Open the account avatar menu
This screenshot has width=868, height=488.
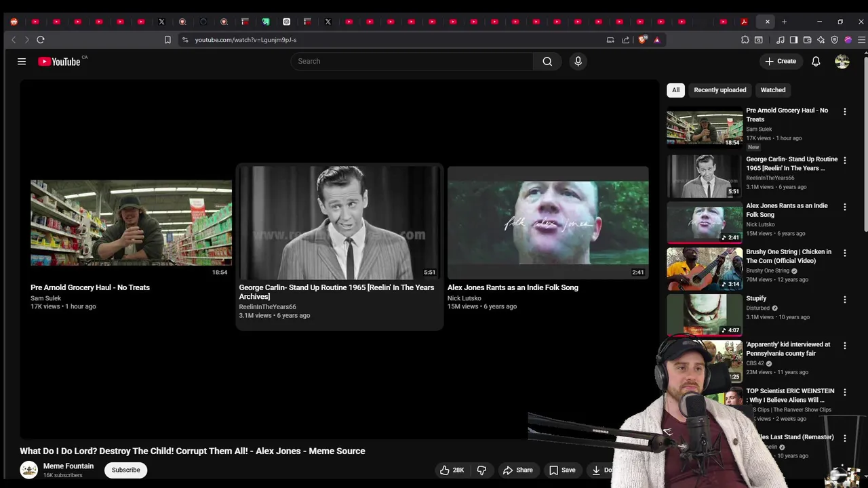coord(842,62)
